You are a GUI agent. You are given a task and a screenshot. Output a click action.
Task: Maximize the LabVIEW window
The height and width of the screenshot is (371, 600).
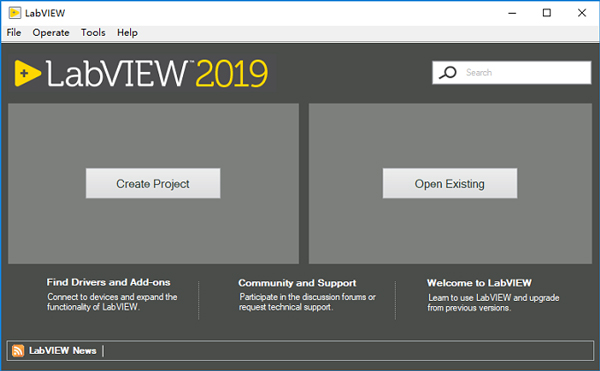547,13
